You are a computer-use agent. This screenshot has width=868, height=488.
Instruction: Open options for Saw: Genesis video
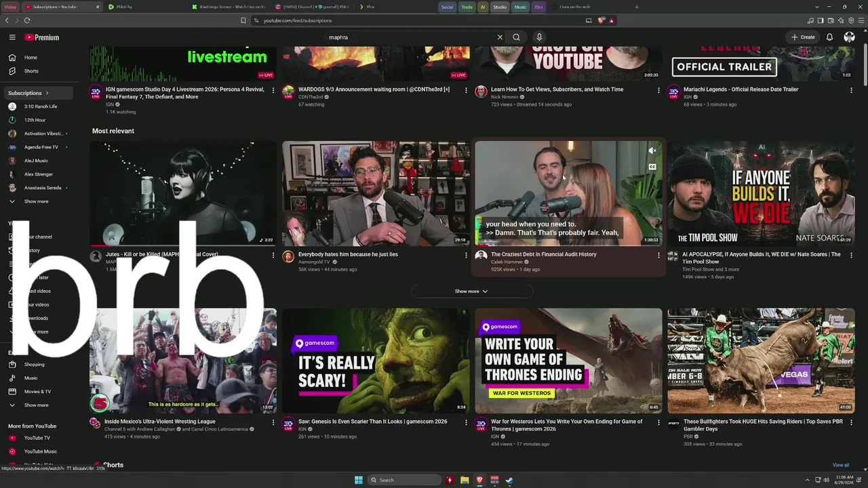point(466,422)
